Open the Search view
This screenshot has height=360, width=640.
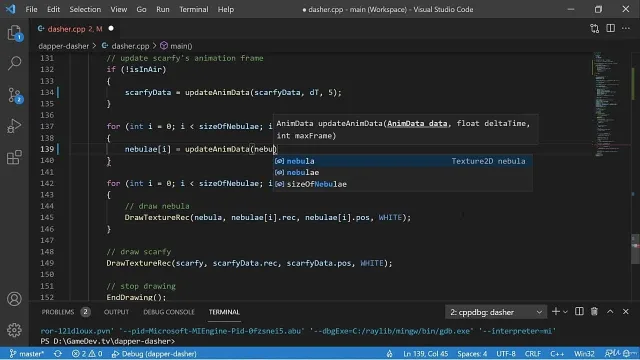pos(15,63)
